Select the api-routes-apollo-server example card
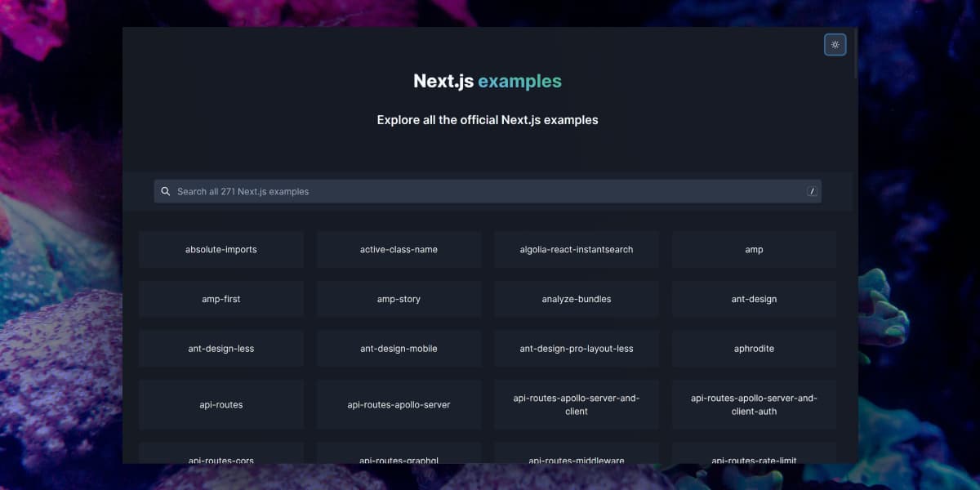 399,404
